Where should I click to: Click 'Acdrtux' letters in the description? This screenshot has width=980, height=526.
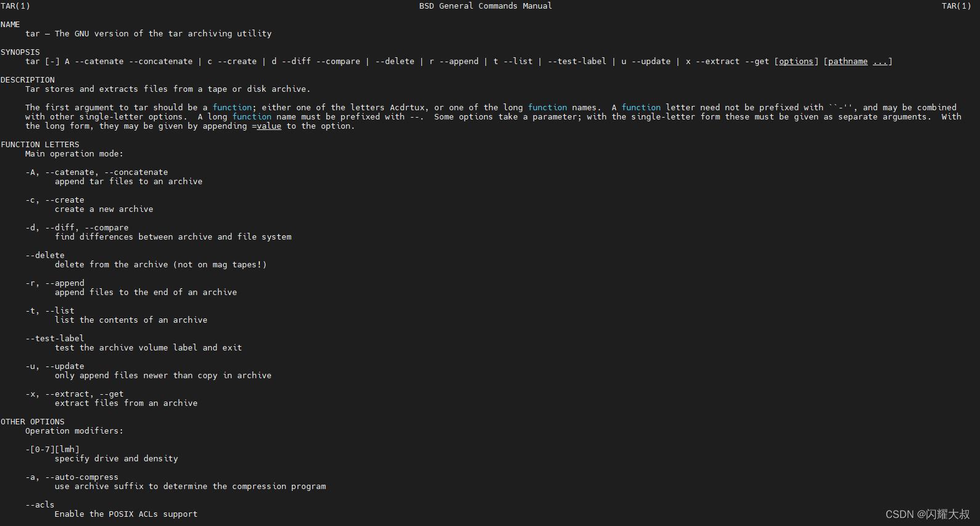click(407, 108)
